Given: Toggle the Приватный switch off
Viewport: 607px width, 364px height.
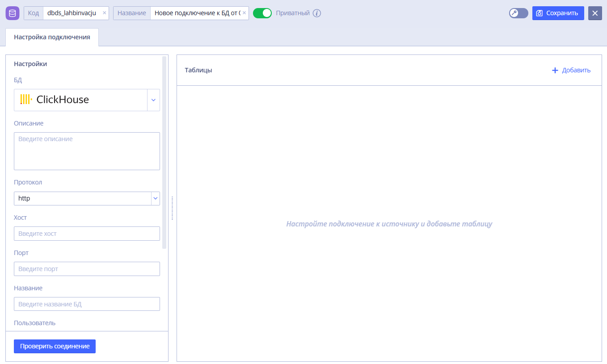Looking at the screenshot, I should pyautogui.click(x=262, y=13).
